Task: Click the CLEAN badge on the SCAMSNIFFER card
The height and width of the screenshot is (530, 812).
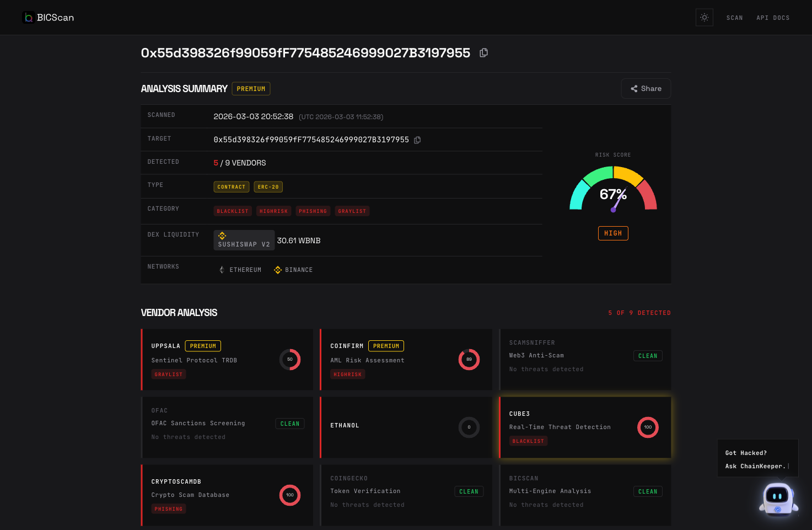Action: tap(648, 355)
